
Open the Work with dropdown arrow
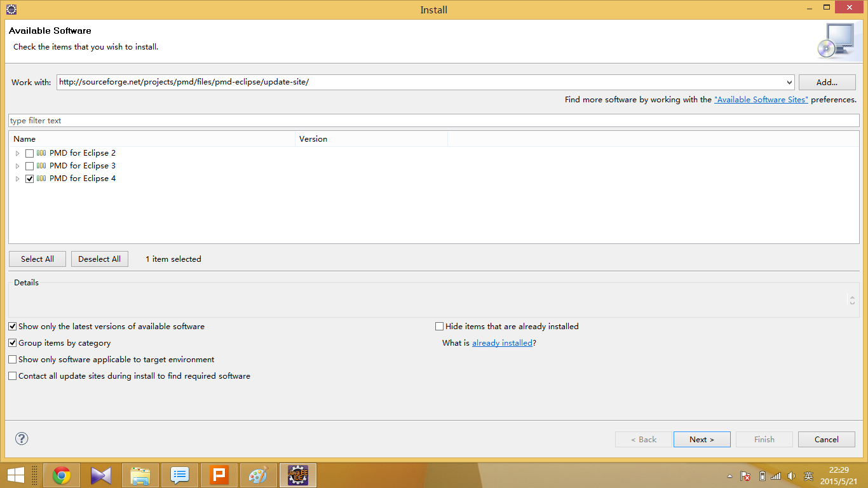click(x=789, y=82)
